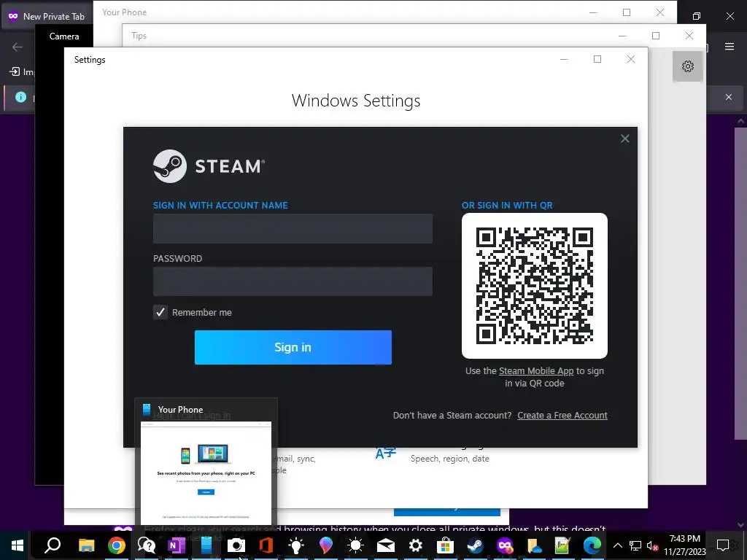The width and height of the screenshot is (747, 560).
Task: Close the Tips window
Action: click(689, 36)
